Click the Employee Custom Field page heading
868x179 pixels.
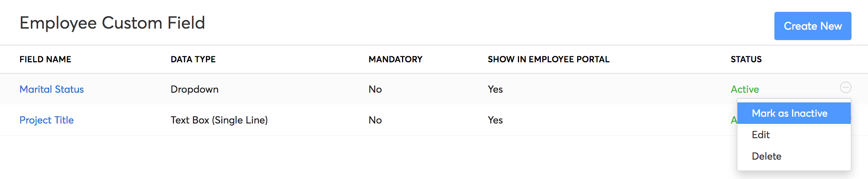coord(112,23)
